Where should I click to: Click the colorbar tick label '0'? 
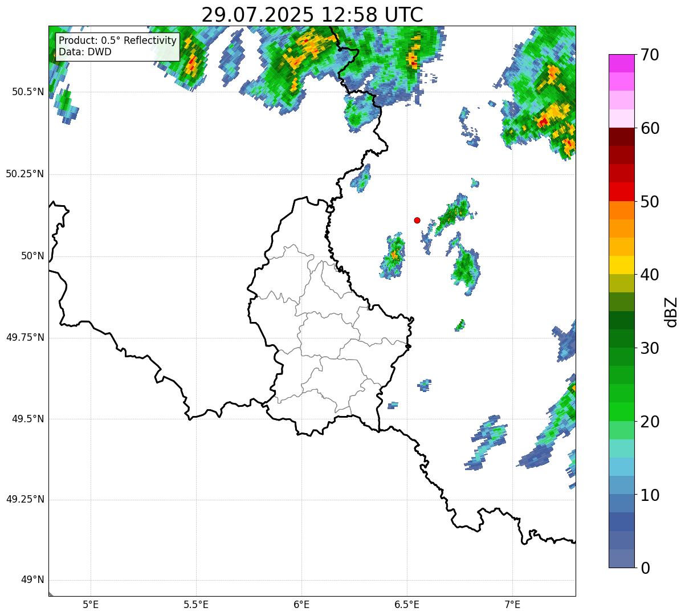tap(645, 568)
